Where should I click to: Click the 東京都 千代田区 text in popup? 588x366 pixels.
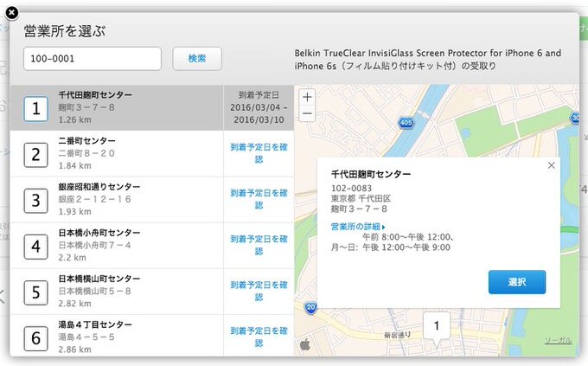tap(361, 198)
